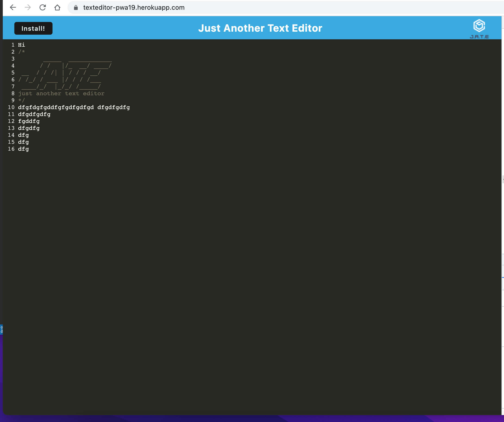Click the closing comment '*/' on line 9

tap(21, 100)
